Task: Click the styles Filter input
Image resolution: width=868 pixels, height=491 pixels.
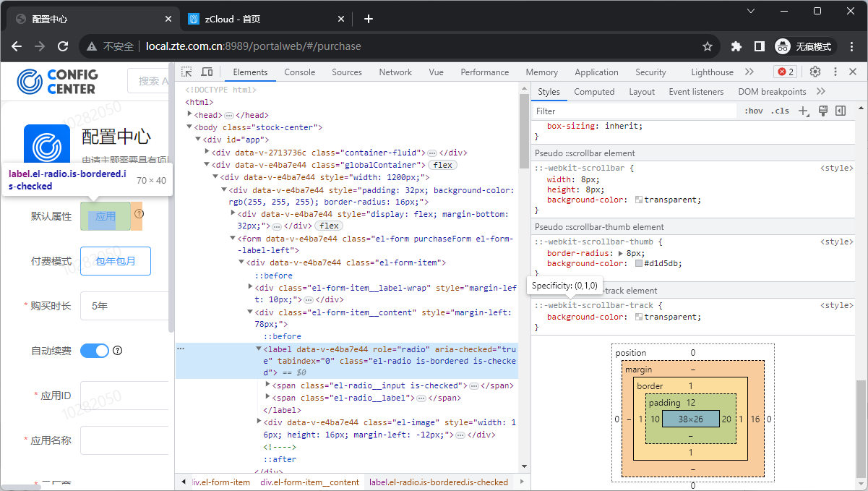Action: pyautogui.click(x=635, y=111)
